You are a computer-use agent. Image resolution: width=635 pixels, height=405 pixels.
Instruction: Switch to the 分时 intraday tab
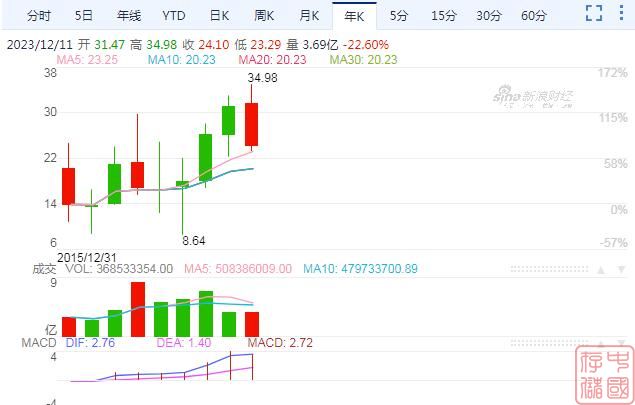(38, 15)
